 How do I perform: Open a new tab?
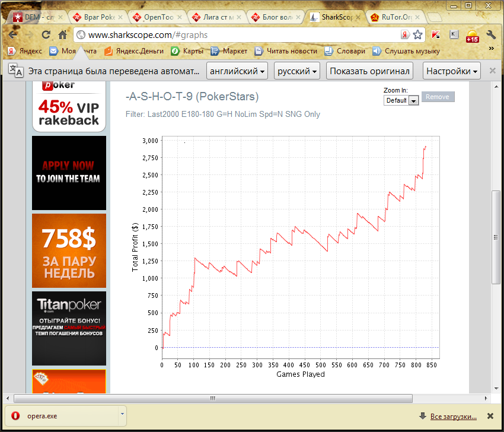pyautogui.click(x=434, y=17)
